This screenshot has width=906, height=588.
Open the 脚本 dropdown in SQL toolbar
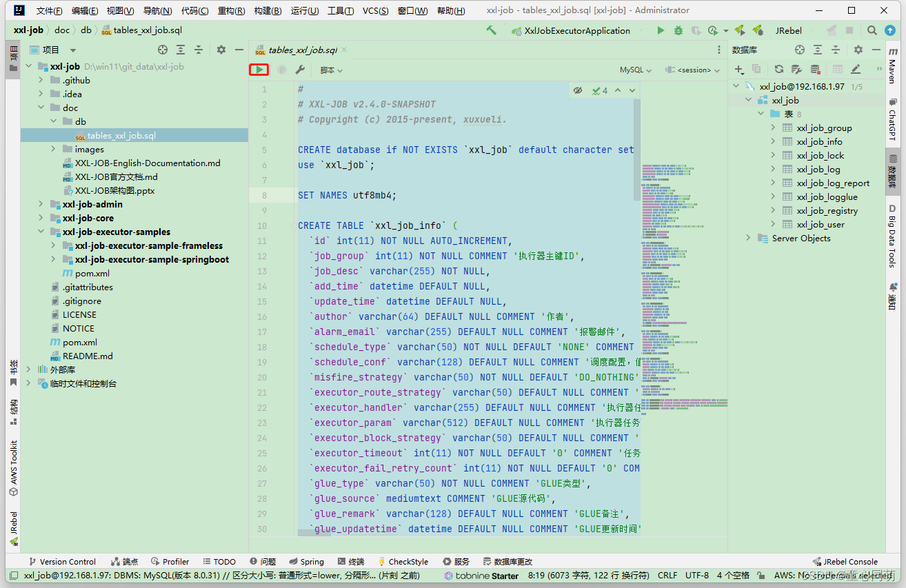click(x=331, y=70)
